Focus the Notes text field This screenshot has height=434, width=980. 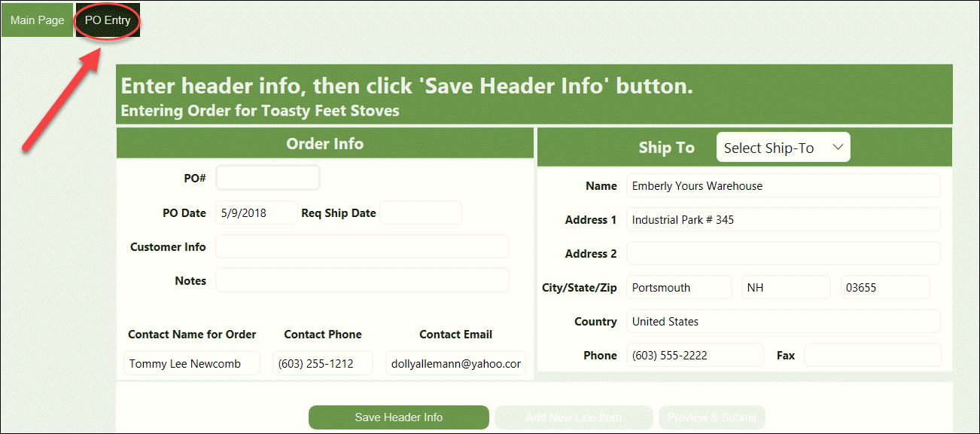[x=362, y=280]
